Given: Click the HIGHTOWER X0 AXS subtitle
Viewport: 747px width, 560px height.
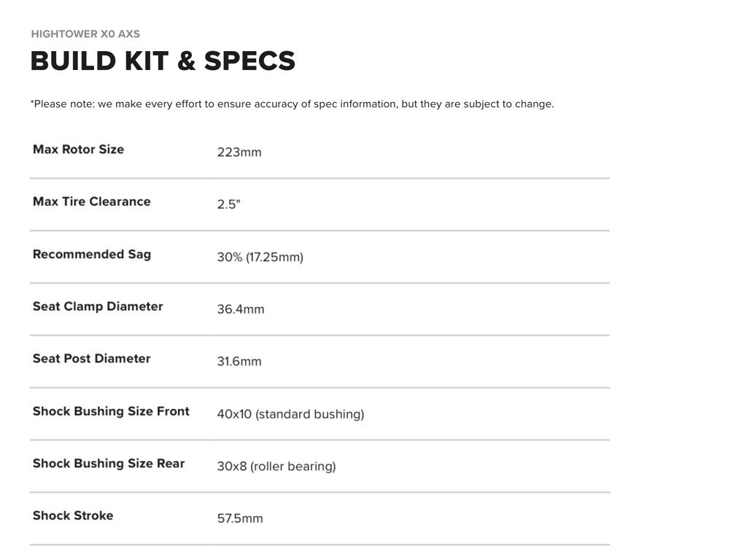Looking at the screenshot, I should (x=85, y=34).
